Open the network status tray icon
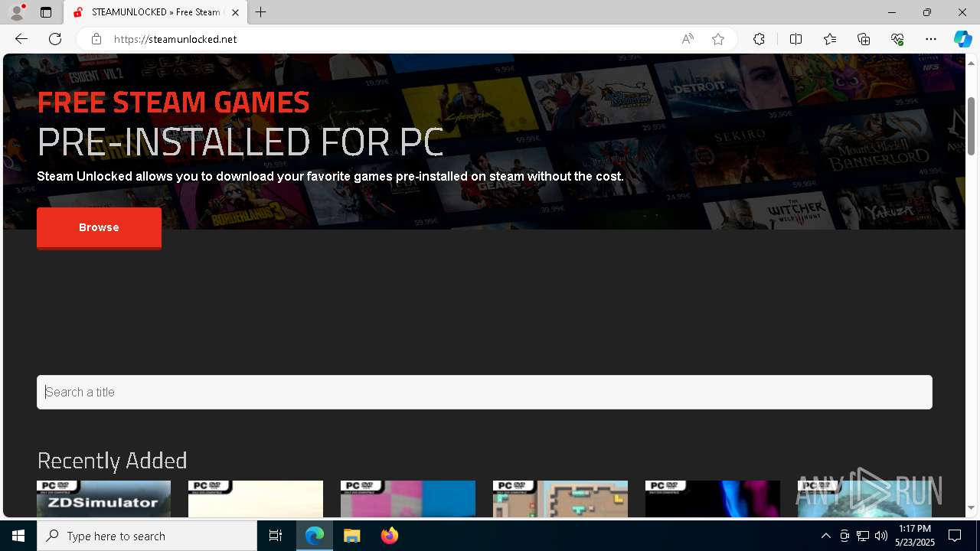The width and height of the screenshot is (980, 551). tap(863, 536)
